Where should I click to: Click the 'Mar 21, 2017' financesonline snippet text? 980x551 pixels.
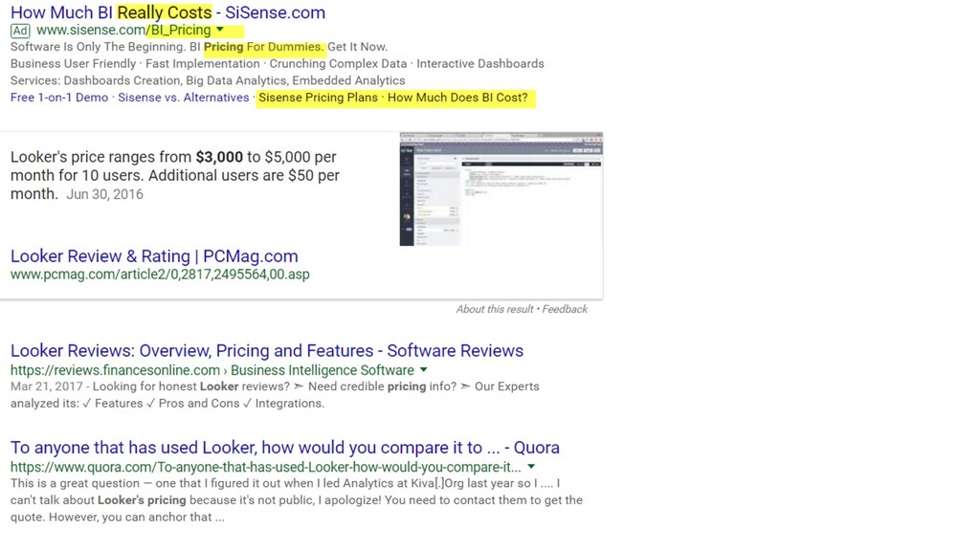coord(275,395)
